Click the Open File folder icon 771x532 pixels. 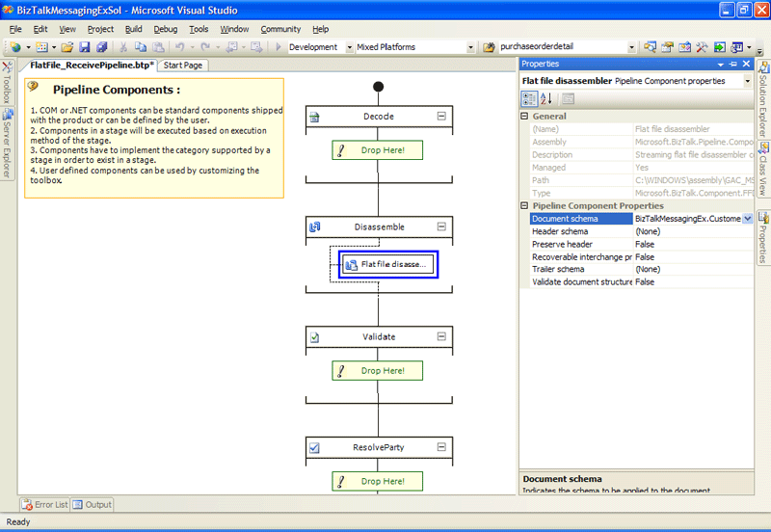coord(67,47)
